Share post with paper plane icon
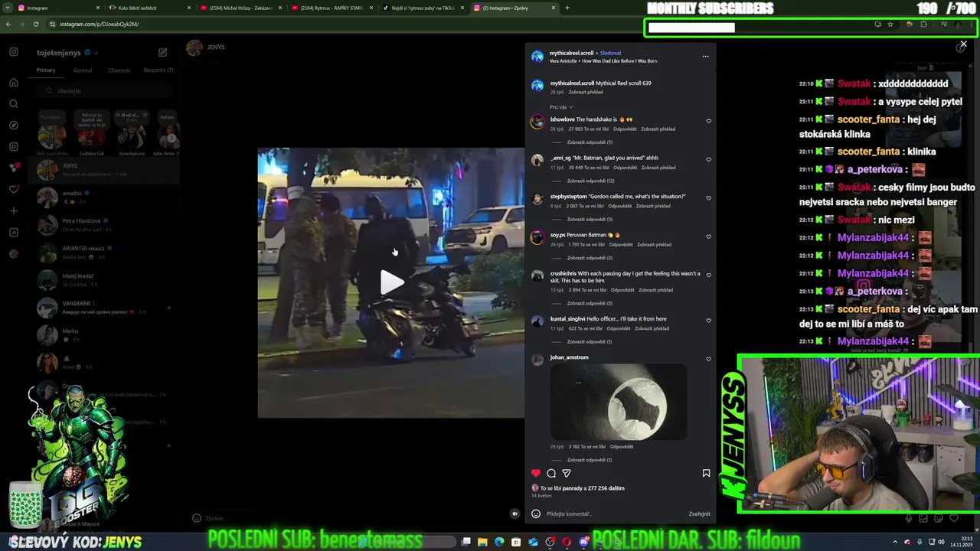This screenshot has height=551, width=980. click(567, 473)
